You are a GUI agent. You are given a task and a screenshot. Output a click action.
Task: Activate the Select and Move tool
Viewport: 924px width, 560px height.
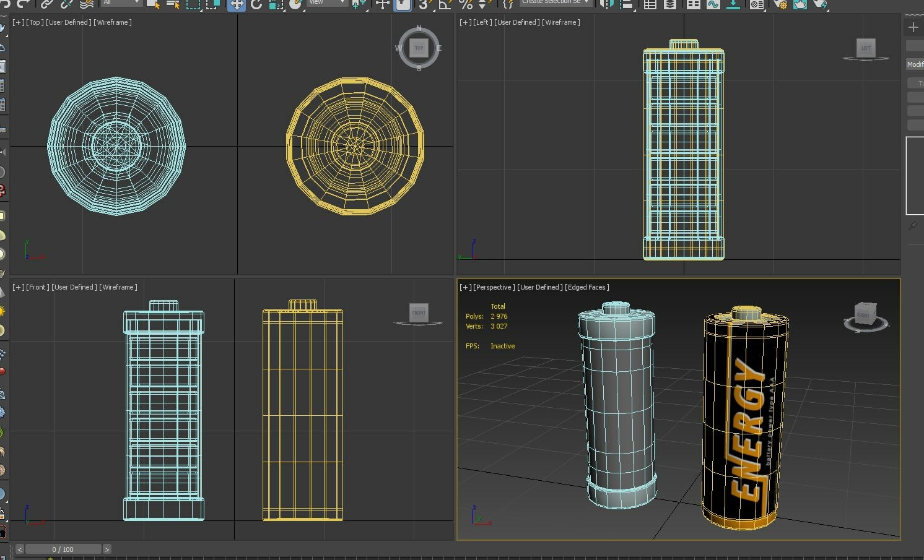(236, 4)
